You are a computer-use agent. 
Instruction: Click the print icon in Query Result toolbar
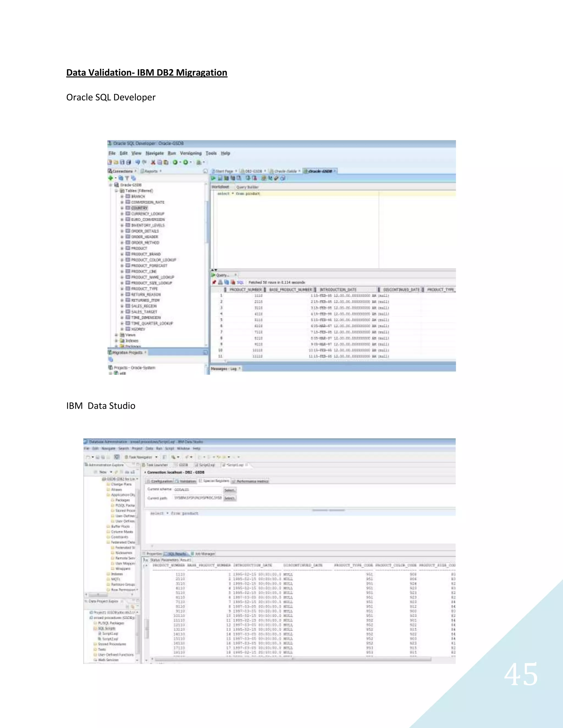[220, 282]
